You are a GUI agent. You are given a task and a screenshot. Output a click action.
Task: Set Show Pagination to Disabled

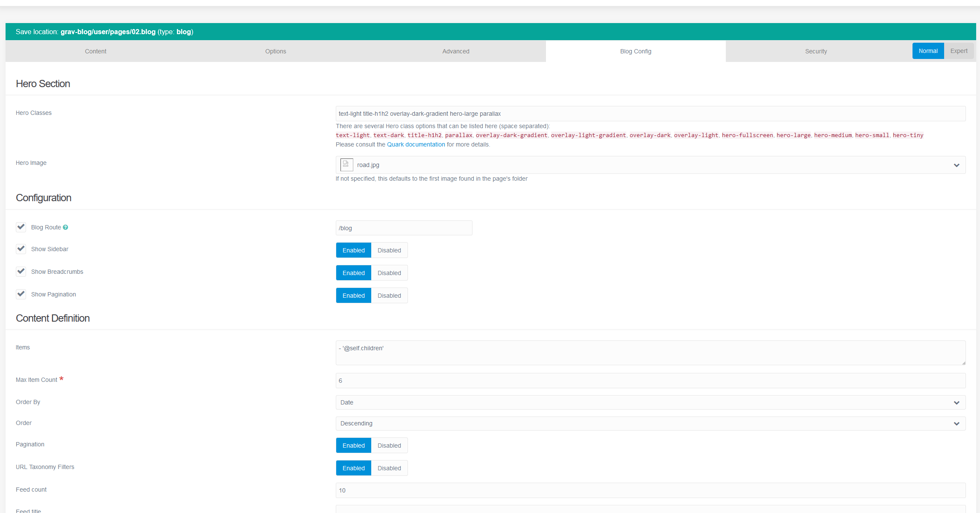point(389,296)
